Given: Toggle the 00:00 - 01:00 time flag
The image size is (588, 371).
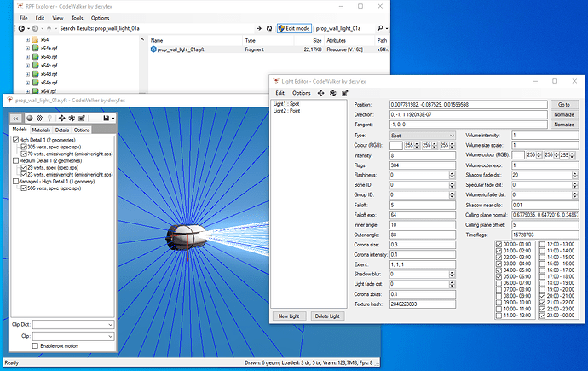Looking at the screenshot, I should click(x=499, y=245).
